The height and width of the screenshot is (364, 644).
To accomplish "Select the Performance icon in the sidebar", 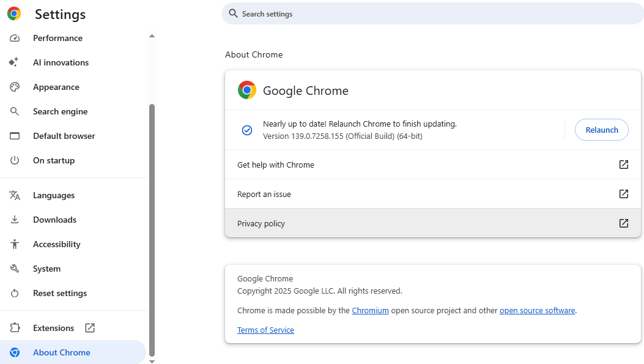I will tap(15, 38).
